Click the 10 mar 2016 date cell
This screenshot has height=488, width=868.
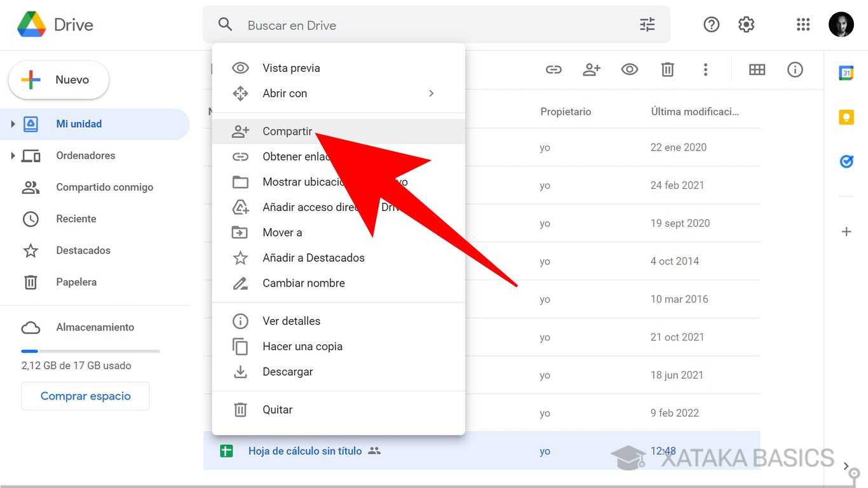coord(679,299)
